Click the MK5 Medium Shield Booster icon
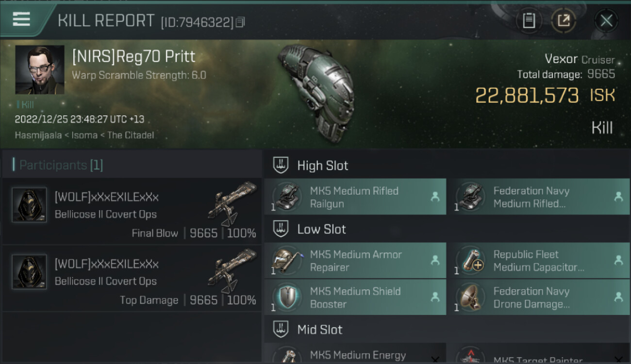 click(x=287, y=298)
